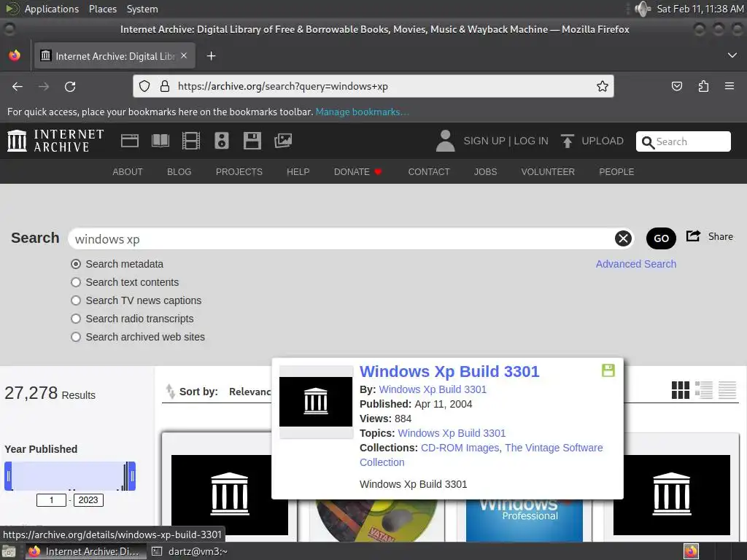The image size is (747, 560).
Task: Go to BLOG in navigation bar
Action: coord(179,172)
